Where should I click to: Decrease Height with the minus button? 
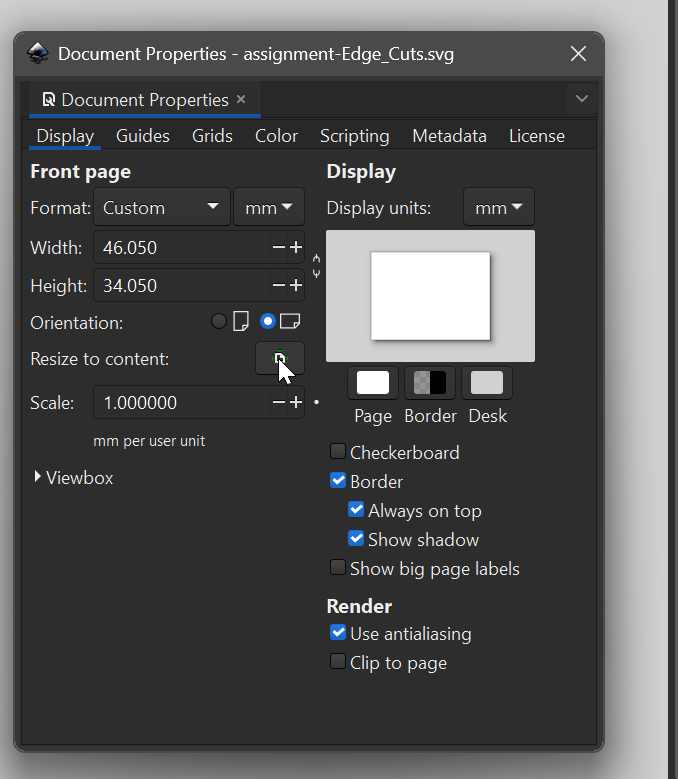(279, 285)
